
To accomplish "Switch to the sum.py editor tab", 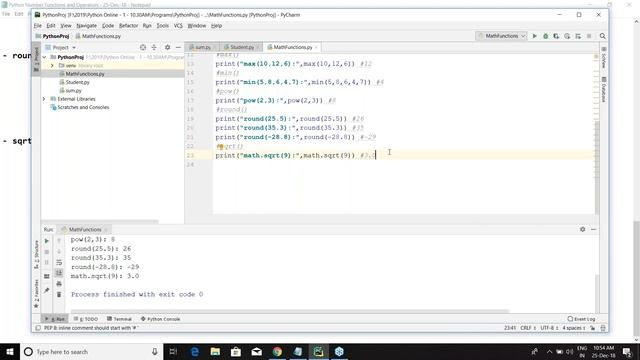I will [202, 47].
